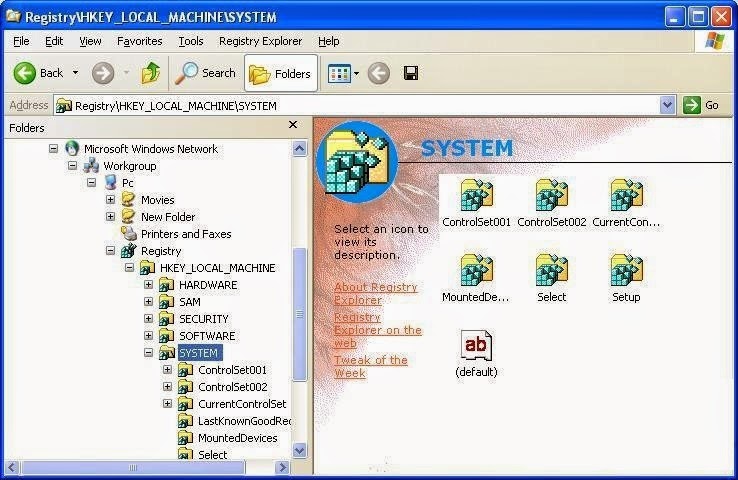This screenshot has width=738, height=480.
Task: Expand the SOFTWARE key node
Action: click(x=148, y=336)
